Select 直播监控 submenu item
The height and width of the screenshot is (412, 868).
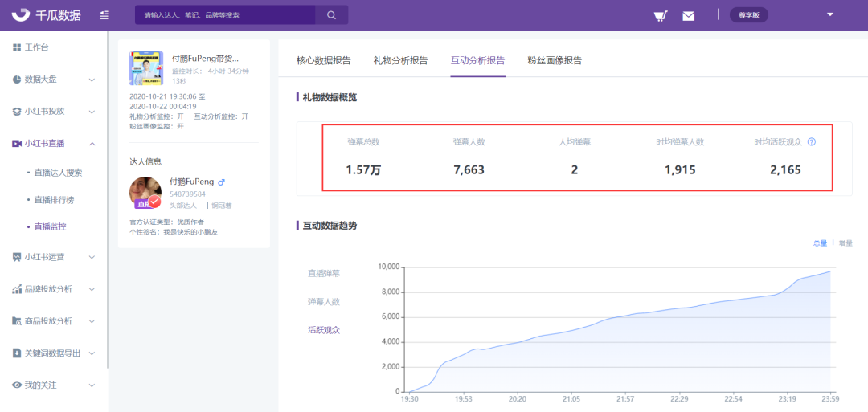(51, 226)
